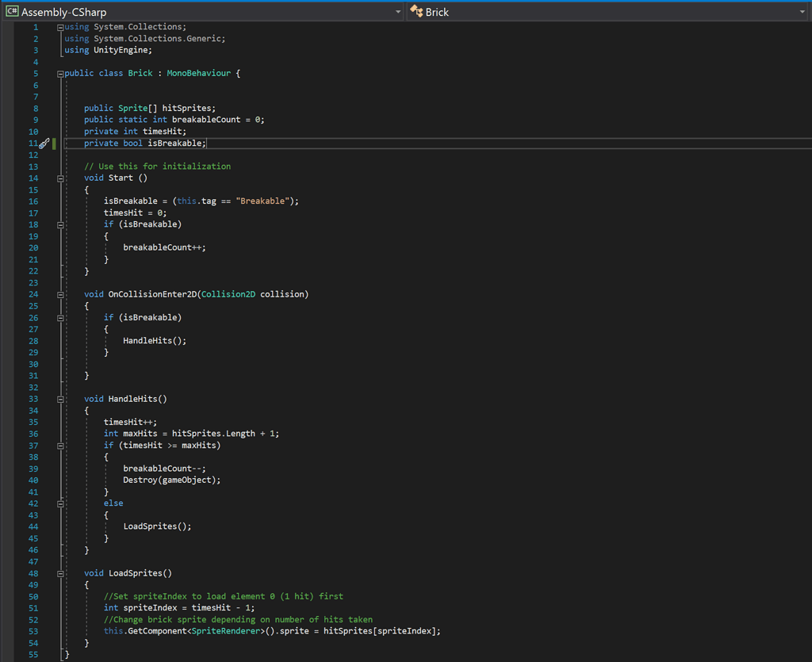Click 'breakableCount++;' on line 20
Image resolution: width=812 pixels, height=662 pixels.
point(164,247)
